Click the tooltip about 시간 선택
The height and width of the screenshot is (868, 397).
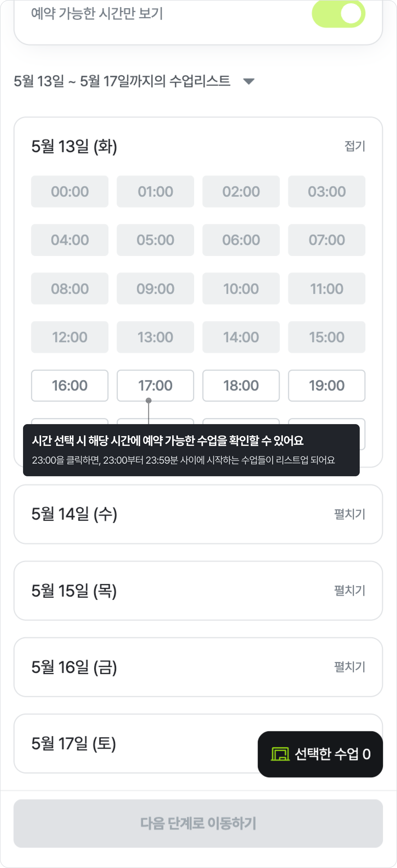click(191, 450)
